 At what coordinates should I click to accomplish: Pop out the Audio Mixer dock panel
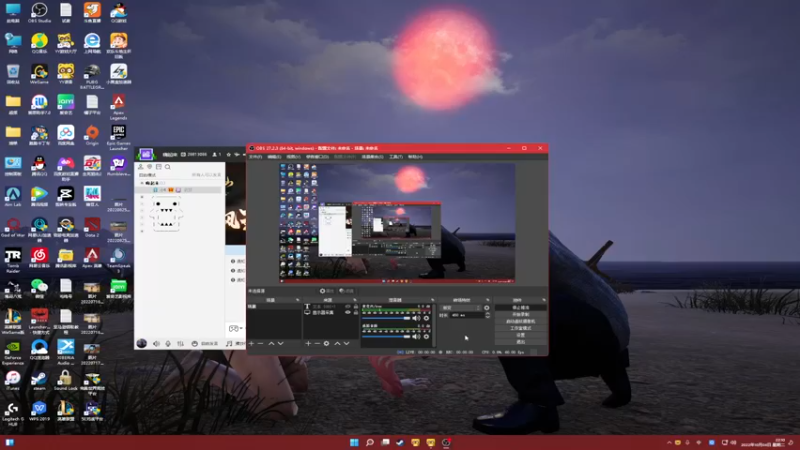(433, 300)
